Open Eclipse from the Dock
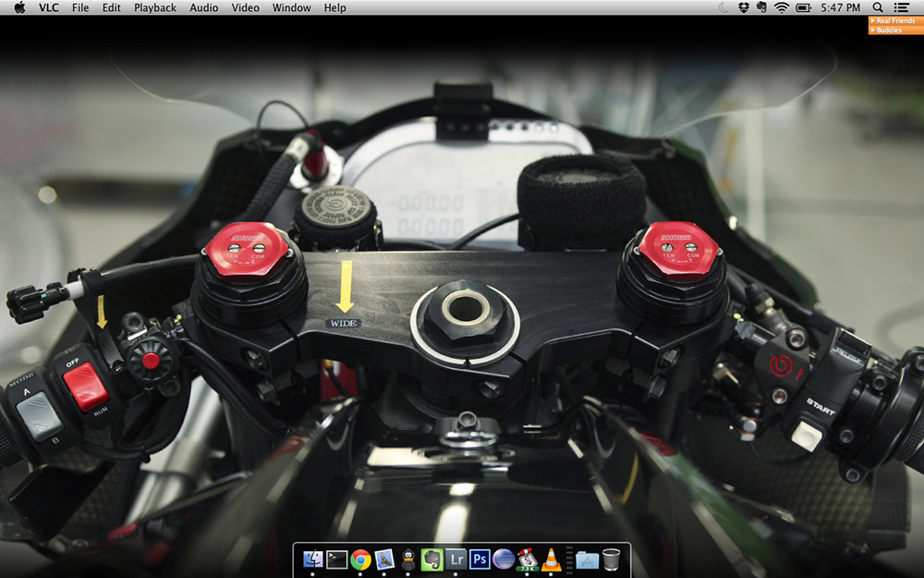924x578 pixels. tap(504, 560)
